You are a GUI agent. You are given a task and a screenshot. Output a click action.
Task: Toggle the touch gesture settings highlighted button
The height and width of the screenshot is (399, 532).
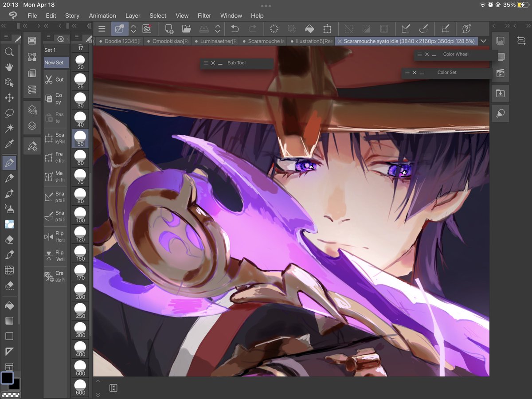[x=119, y=29]
